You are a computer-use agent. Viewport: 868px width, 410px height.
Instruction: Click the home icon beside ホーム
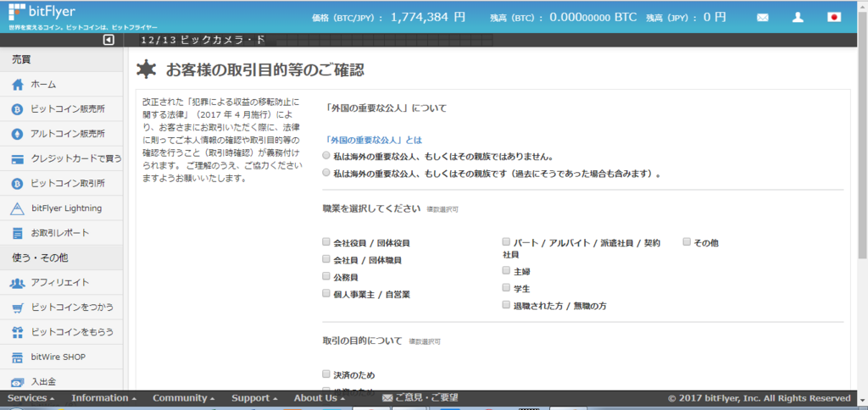coord(18,85)
